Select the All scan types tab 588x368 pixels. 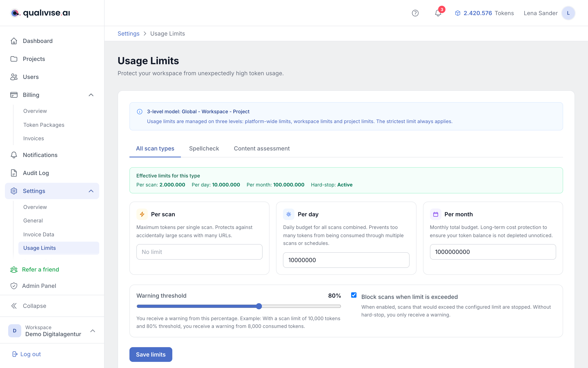pyautogui.click(x=155, y=148)
